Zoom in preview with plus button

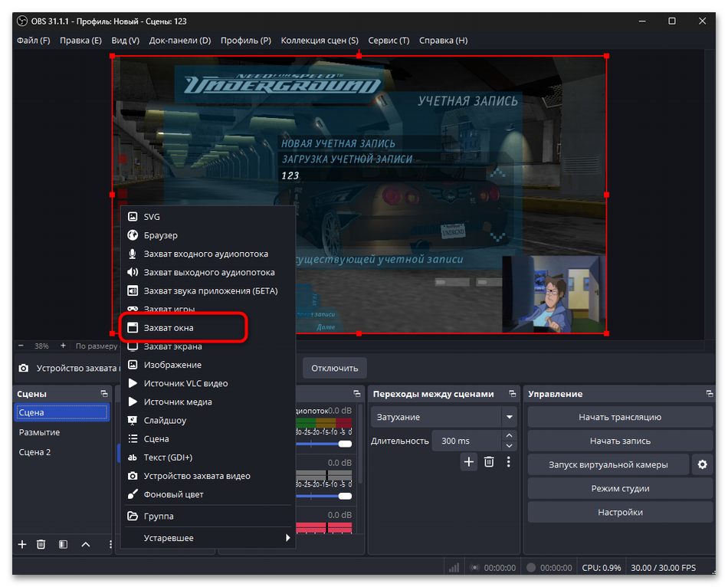tap(63, 346)
